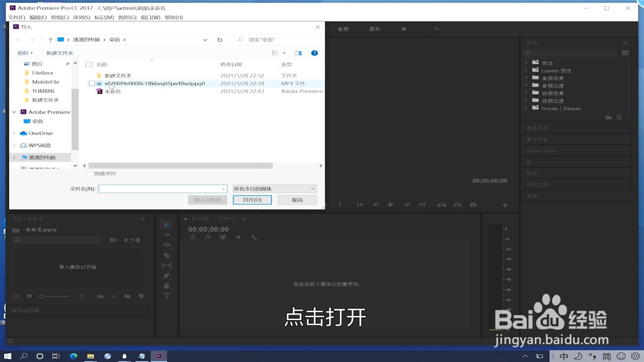Open the 编辑(E) menu

pyautogui.click(x=38, y=17)
